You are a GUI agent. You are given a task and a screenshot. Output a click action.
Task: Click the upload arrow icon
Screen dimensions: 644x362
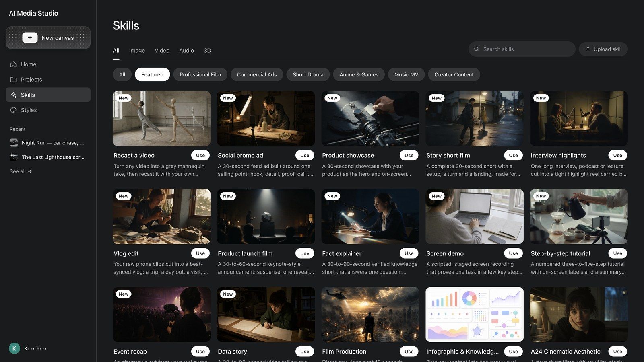pos(588,49)
